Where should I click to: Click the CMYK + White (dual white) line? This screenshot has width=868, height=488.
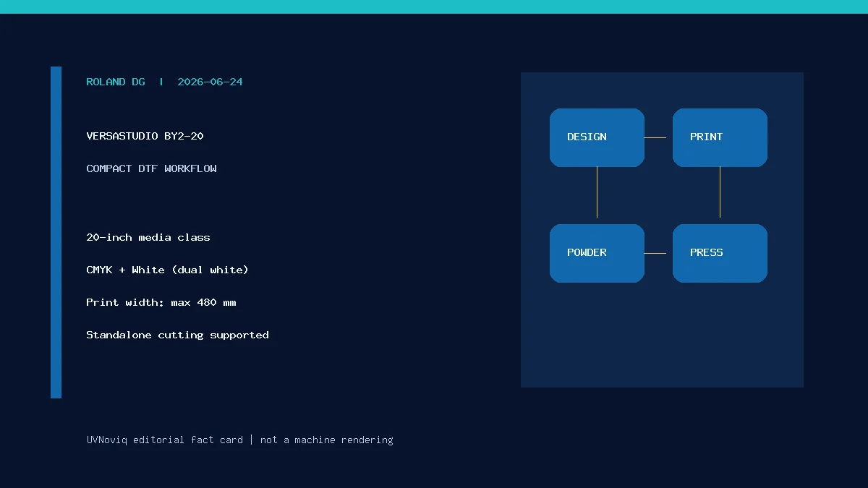click(x=167, y=270)
